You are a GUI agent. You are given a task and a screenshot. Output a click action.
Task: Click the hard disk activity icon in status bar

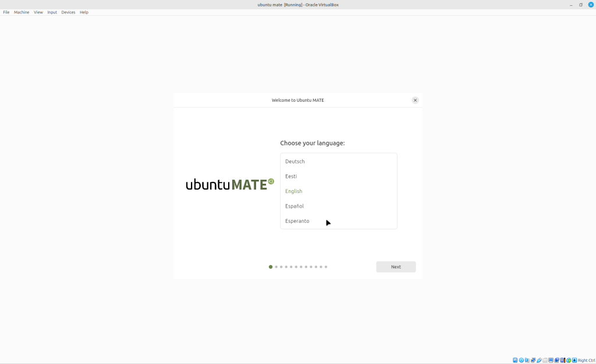[x=515, y=360]
